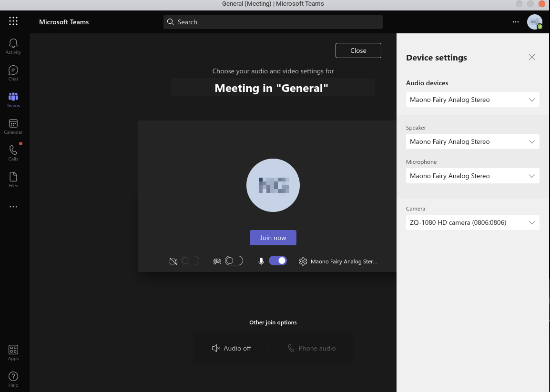The width and height of the screenshot is (550, 392).
Task: Click the Audio off speaker icon
Action: pos(216,348)
